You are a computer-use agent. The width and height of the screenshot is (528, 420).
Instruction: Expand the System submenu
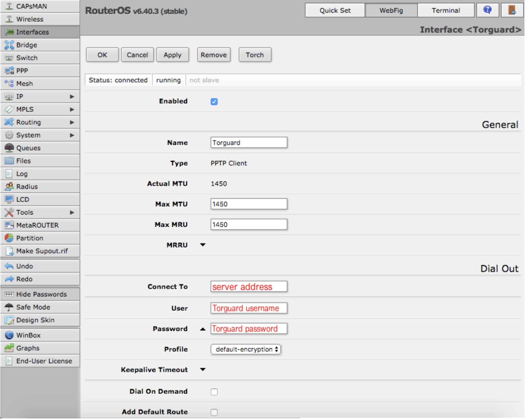pos(72,135)
